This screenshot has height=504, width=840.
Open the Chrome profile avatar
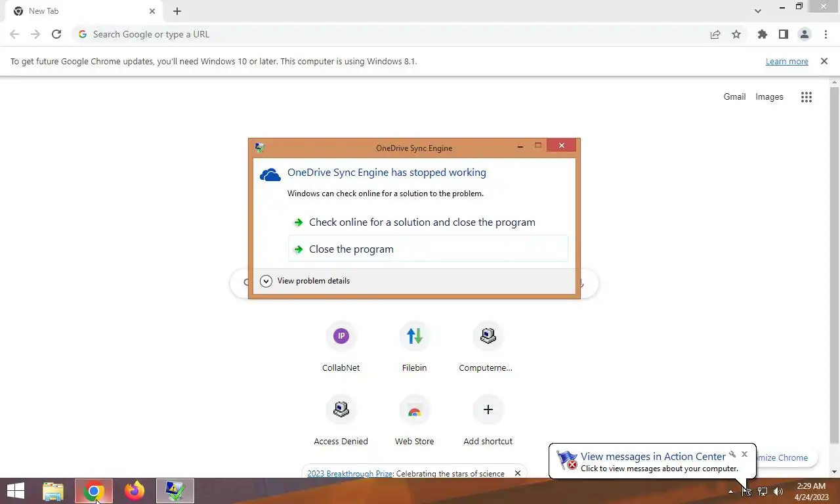point(804,34)
